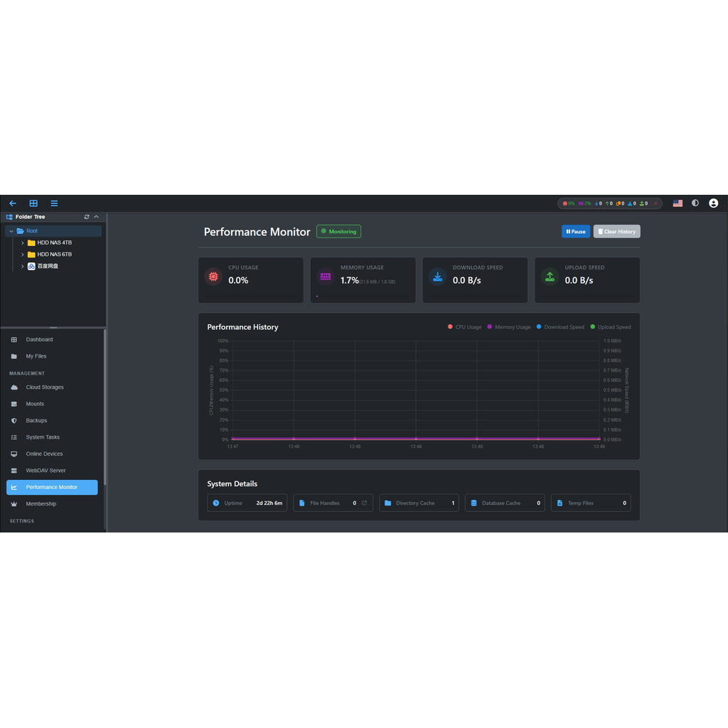Toggle Memory Usage series in legend
Screen dimensions: 728x728
(508, 327)
